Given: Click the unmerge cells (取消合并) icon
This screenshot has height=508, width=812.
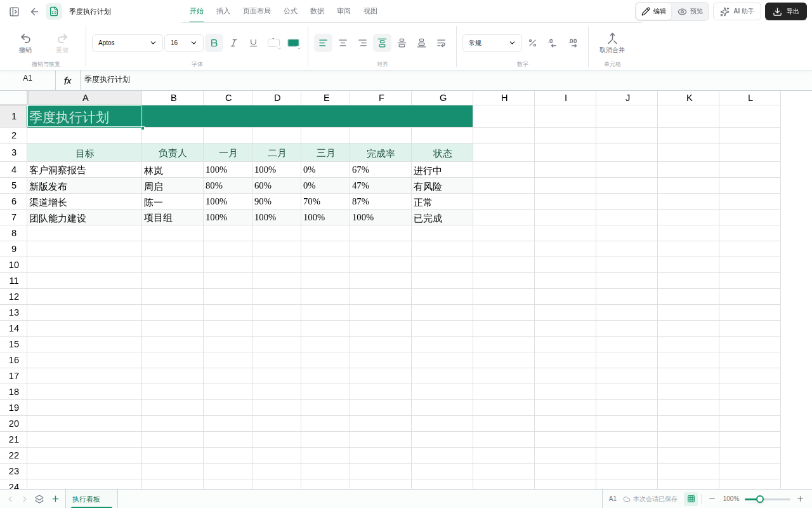Looking at the screenshot, I should 612,43.
